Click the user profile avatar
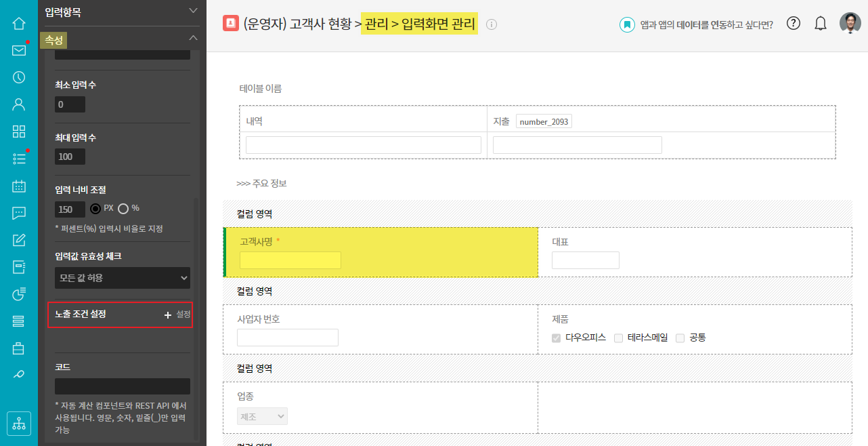Screen dimensions: 868x446 pyautogui.click(x=850, y=24)
